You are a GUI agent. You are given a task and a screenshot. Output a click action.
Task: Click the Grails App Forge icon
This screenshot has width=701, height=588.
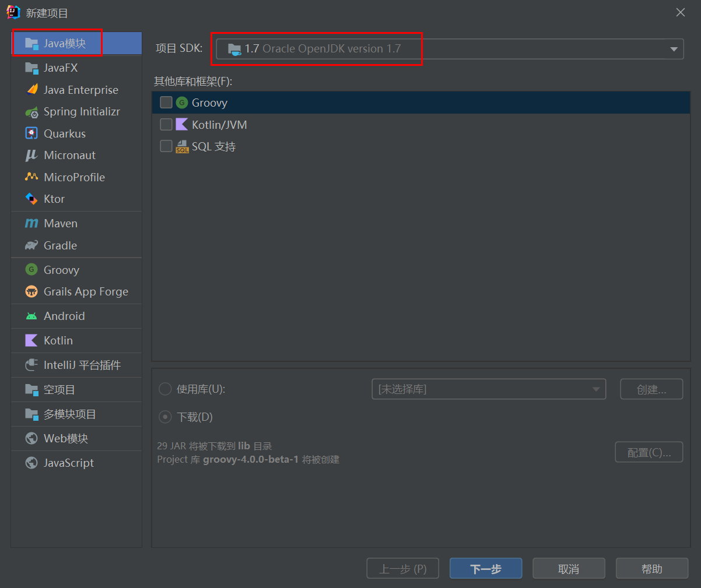coord(31,292)
